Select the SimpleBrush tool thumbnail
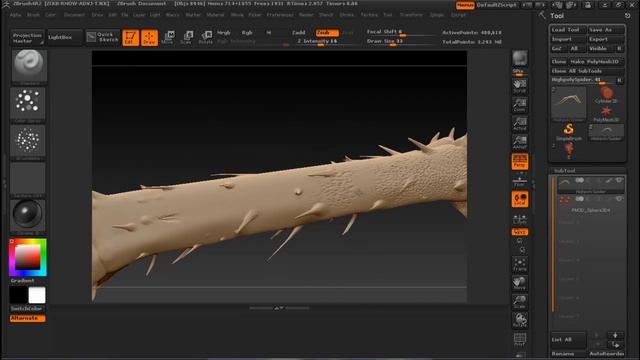Image resolution: width=640 pixels, height=360 pixels. pos(568,132)
